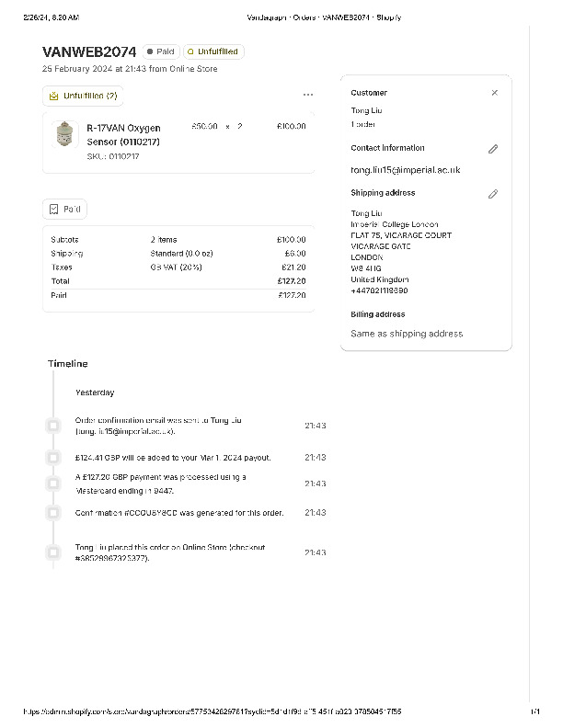Click the VANWEB2074 order title

pyautogui.click(x=89, y=51)
